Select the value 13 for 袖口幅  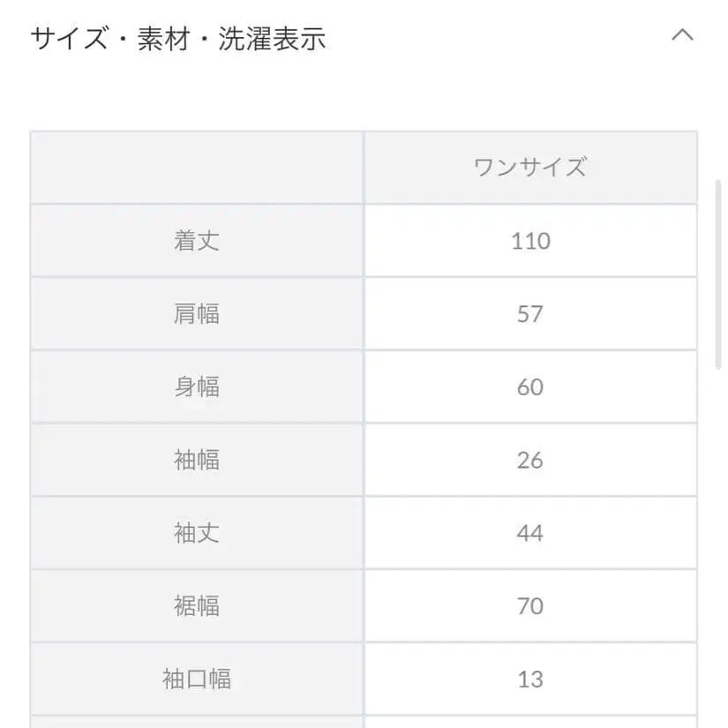[x=529, y=679]
